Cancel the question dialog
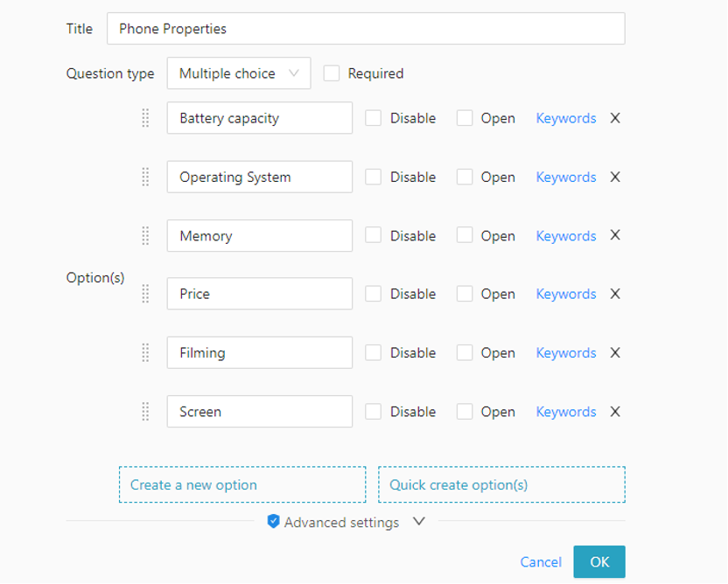This screenshot has height=584, width=728. pos(541,562)
